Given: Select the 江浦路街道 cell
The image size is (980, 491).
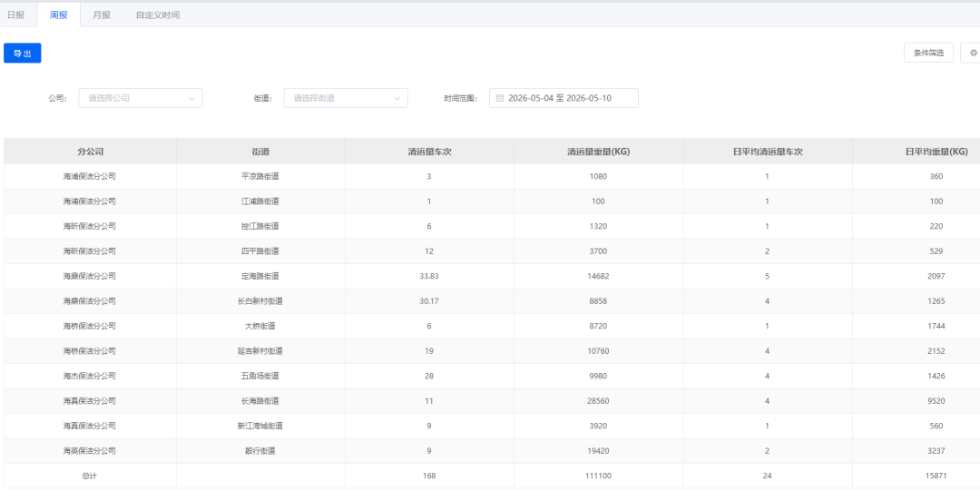Looking at the screenshot, I should click(x=261, y=201).
